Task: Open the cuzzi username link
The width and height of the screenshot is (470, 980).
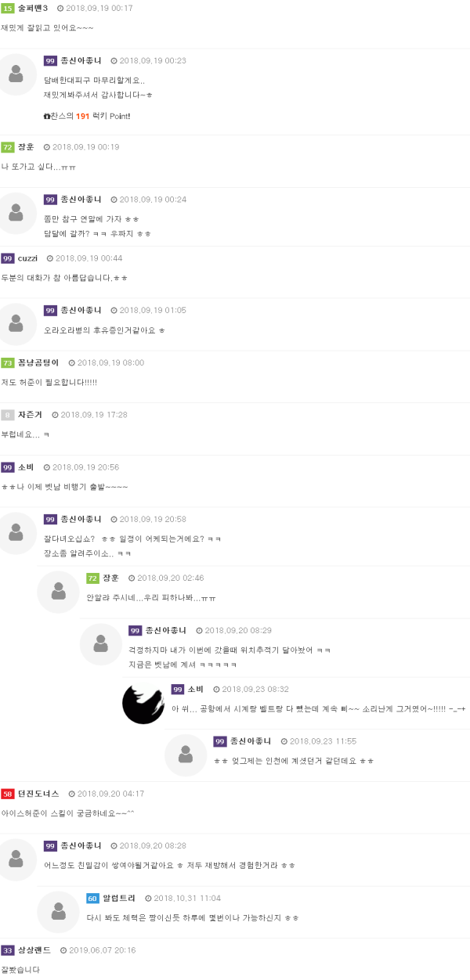Action: 27,258
